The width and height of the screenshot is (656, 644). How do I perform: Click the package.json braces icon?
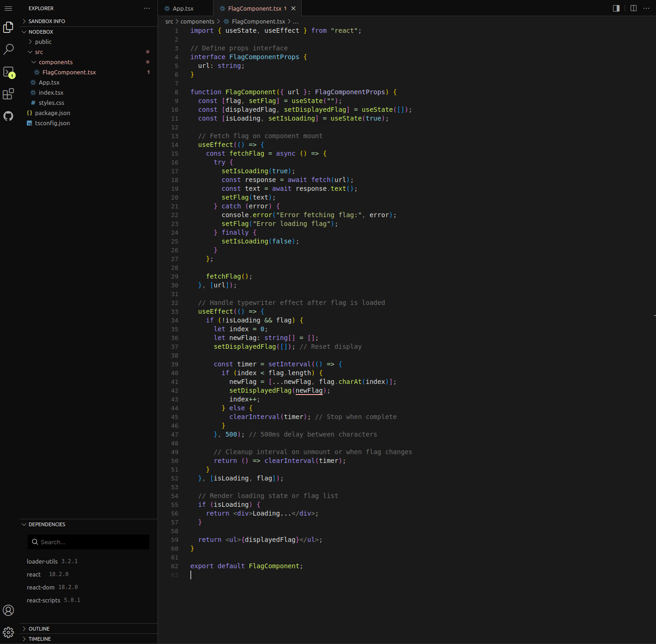pos(30,113)
